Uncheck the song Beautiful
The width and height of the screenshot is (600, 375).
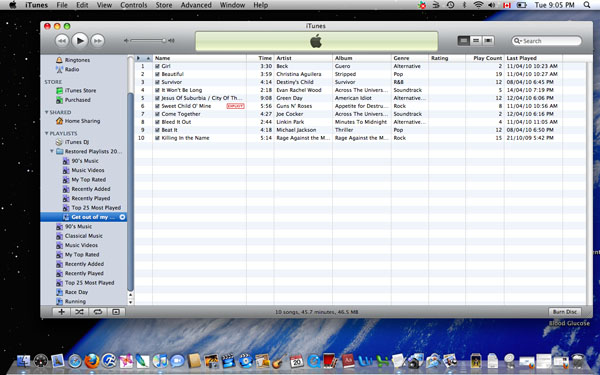tap(157, 74)
